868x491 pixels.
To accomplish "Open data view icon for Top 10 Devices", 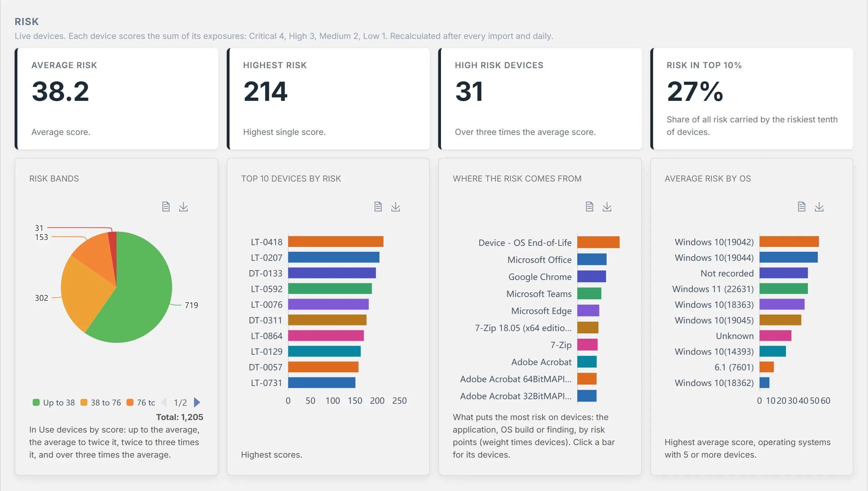I will pyautogui.click(x=378, y=207).
